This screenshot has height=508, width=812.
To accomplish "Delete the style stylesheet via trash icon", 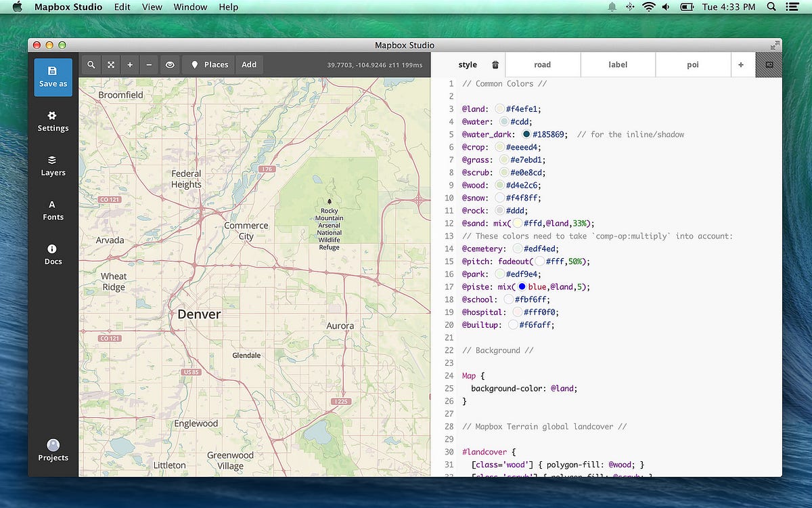I will pos(496,64).
